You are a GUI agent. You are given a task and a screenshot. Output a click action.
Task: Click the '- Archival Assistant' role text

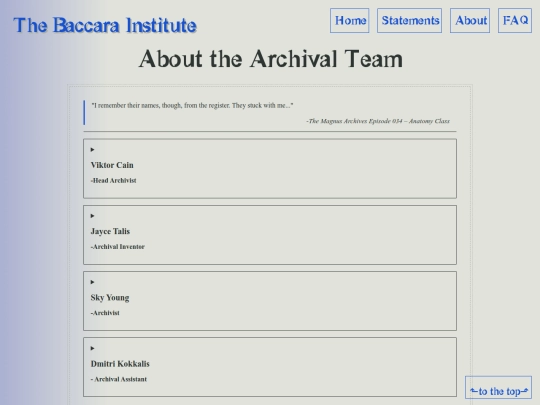119,379
